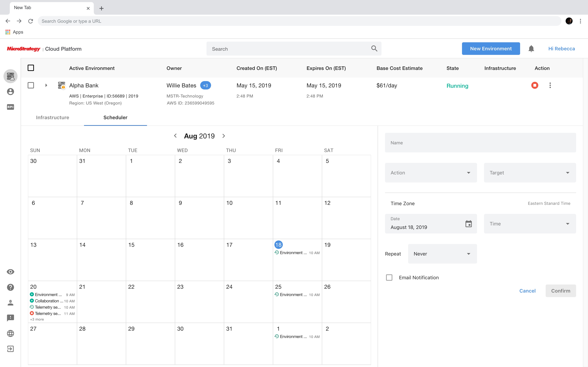
Task: Expand the Target dropdown selector
Action: (x=530, y=172)
